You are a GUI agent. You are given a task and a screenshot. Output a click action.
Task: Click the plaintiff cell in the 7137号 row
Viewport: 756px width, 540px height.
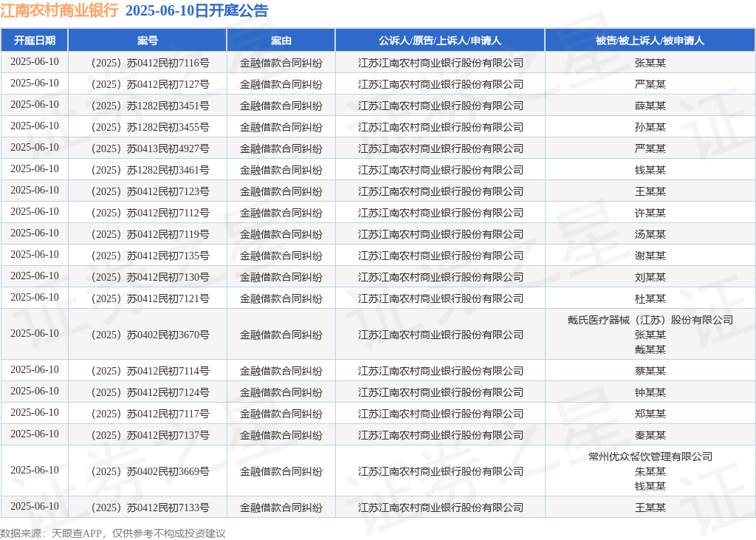440,435
